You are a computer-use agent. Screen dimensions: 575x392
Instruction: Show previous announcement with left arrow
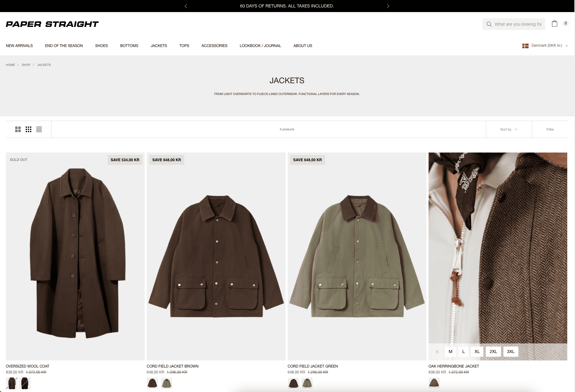pyautogui.click(x=186, y=6)
